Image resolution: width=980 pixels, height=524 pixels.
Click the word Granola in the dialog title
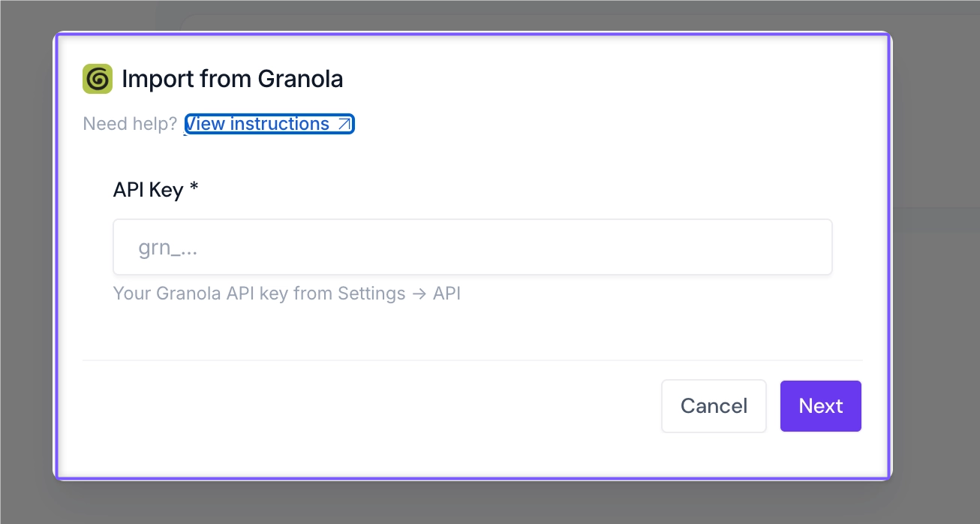(x=300, y=79)
